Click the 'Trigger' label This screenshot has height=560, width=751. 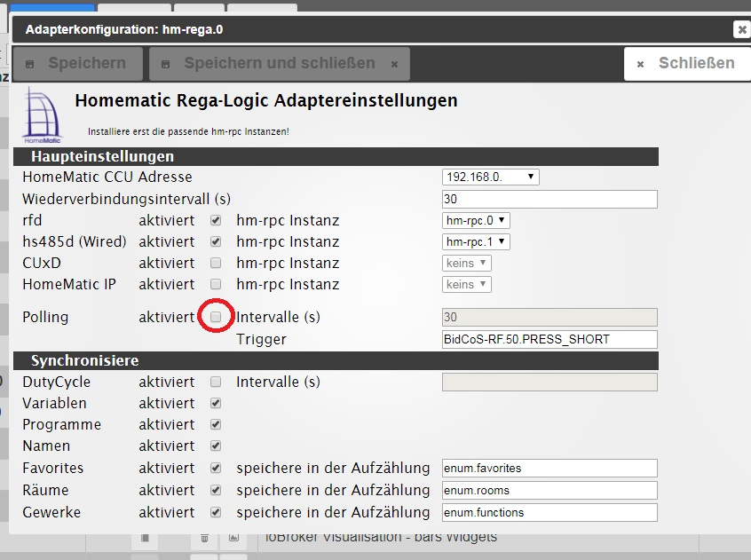(x=261, y=339)
